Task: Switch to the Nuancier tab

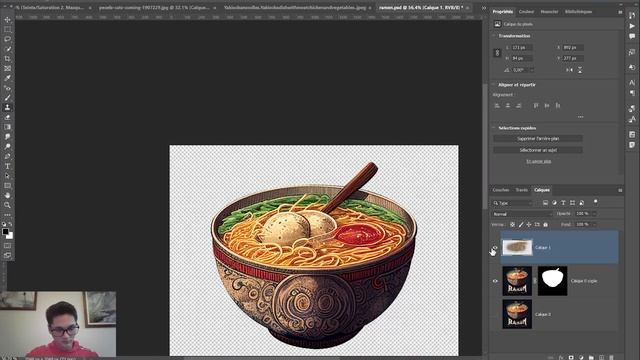Action: coord(549,12)
